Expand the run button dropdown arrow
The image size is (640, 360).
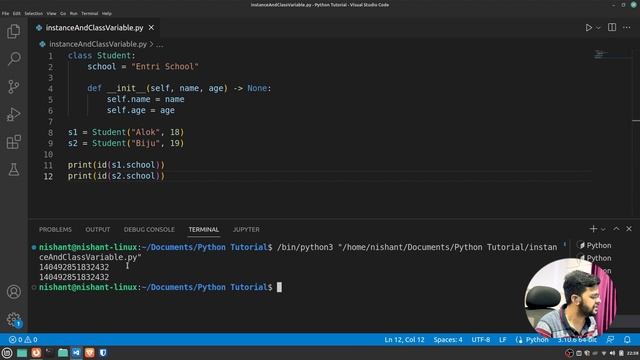tap(598, 28)
